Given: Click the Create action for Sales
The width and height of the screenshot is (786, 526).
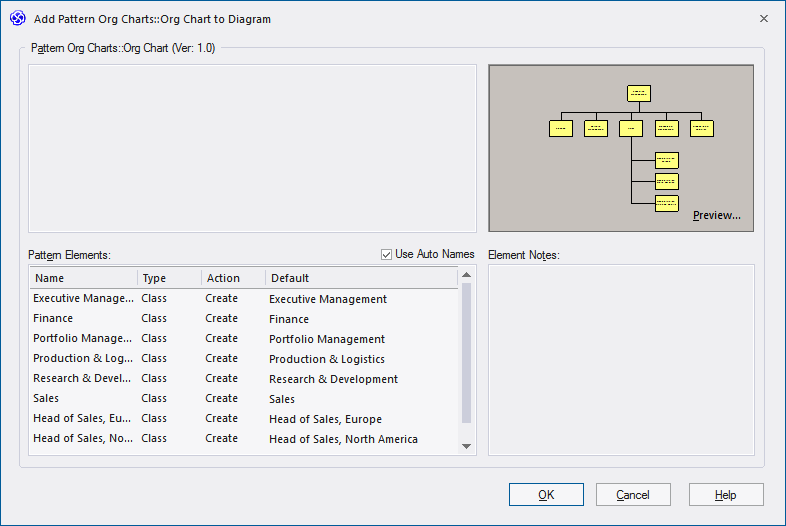Looking at the screenshot, I should pyautogui.click(x=221, y=398).
